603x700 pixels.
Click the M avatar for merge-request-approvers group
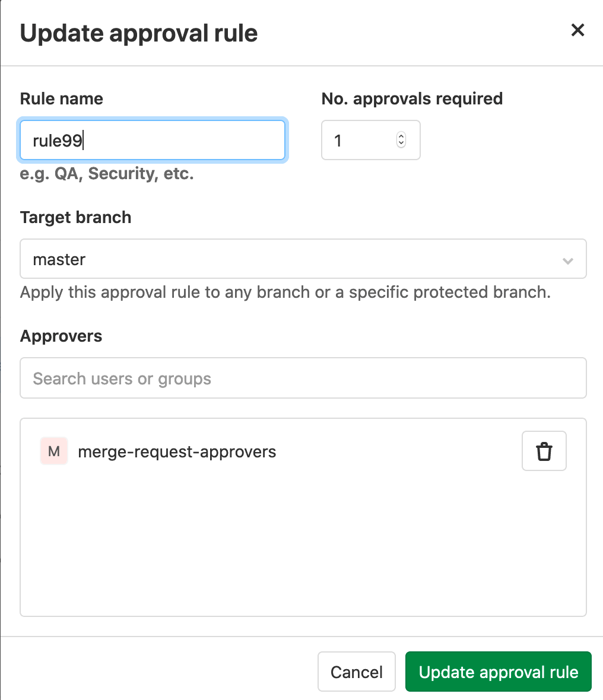[53, 451]
